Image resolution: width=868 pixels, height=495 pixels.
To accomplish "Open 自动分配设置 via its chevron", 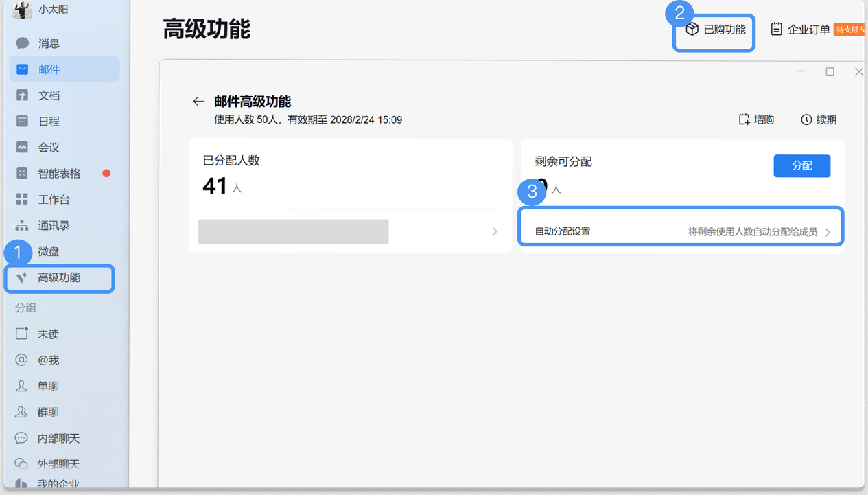I will tap(828, 232).
